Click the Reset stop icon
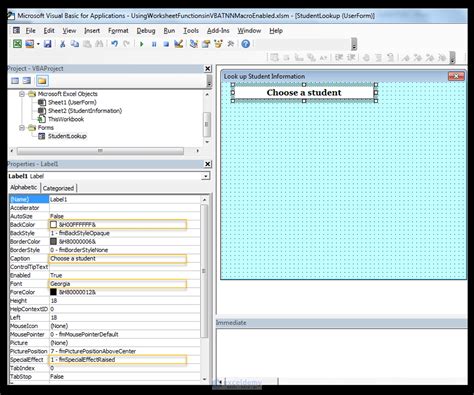Viewport: 474px width, 395px height. click(x=166, y=44)
